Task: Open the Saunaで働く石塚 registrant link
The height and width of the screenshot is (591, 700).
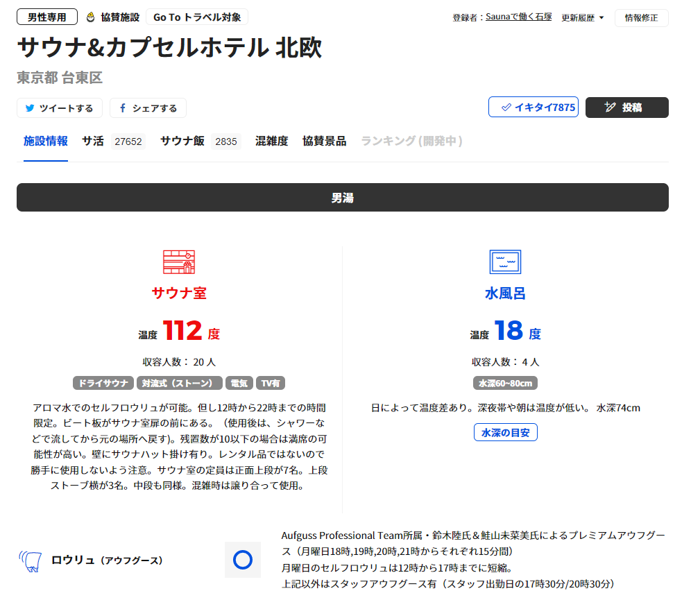Action: point(519,17)
